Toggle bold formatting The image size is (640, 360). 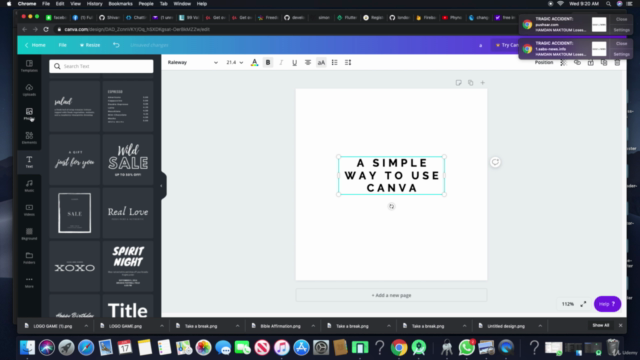(x=268, y=62)
